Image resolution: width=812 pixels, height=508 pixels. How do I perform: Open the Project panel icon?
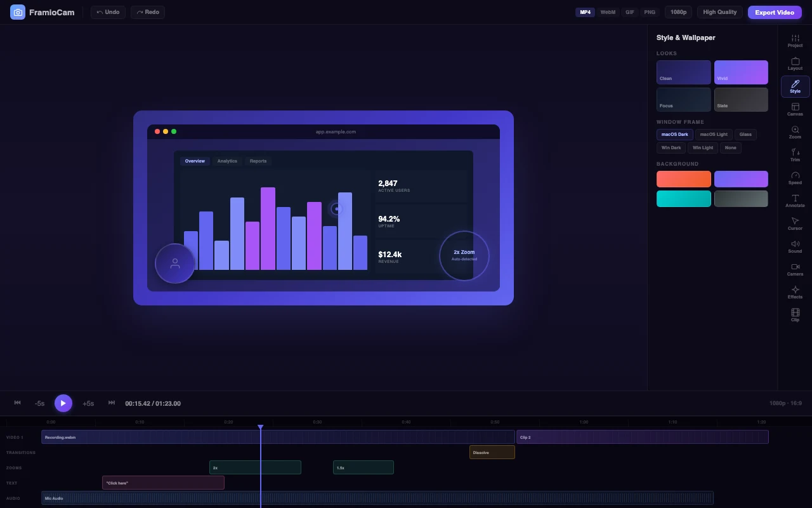pyautogui.click(x=795, y=41)
